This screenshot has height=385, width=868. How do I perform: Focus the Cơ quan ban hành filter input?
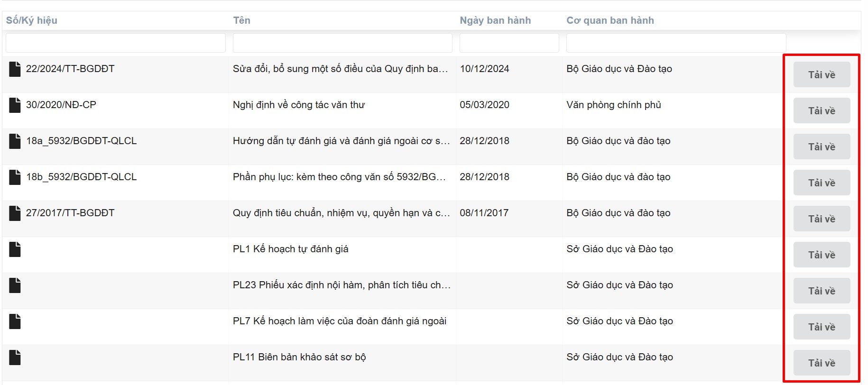point(676,43)
